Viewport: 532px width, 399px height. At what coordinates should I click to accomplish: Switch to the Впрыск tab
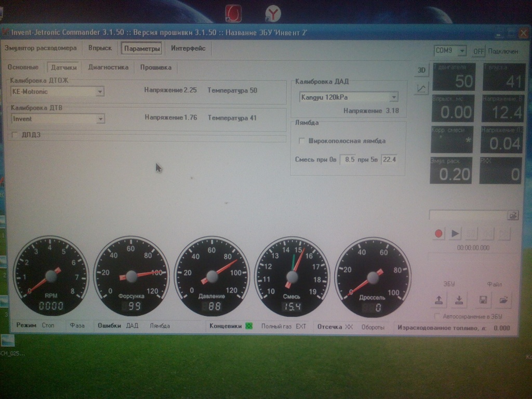click(100, 48)
